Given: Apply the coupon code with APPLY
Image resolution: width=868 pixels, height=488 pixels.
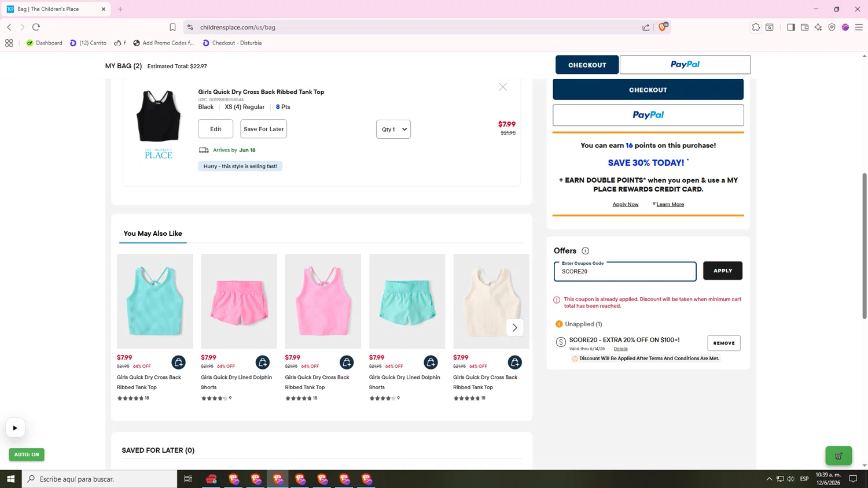Looking at the screenshot, I should 723,271.
